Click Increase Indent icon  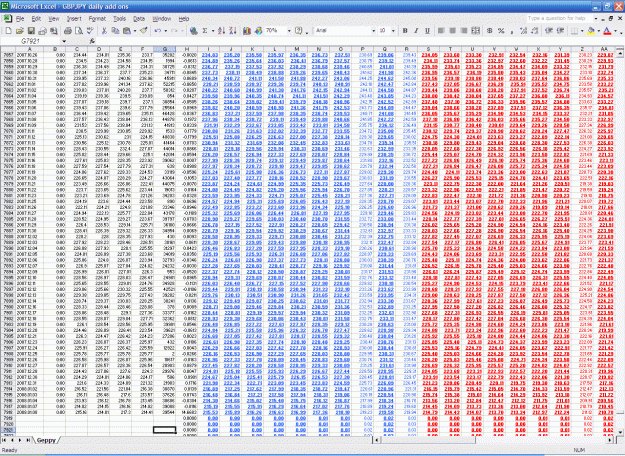click(560, 31)
